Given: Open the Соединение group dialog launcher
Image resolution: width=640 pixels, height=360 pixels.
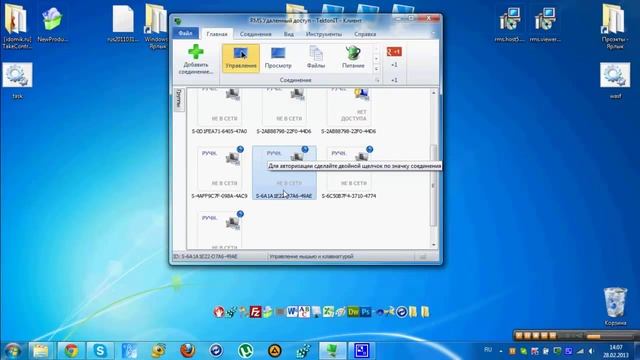Looking at the screenshot, I should [377, 80].
